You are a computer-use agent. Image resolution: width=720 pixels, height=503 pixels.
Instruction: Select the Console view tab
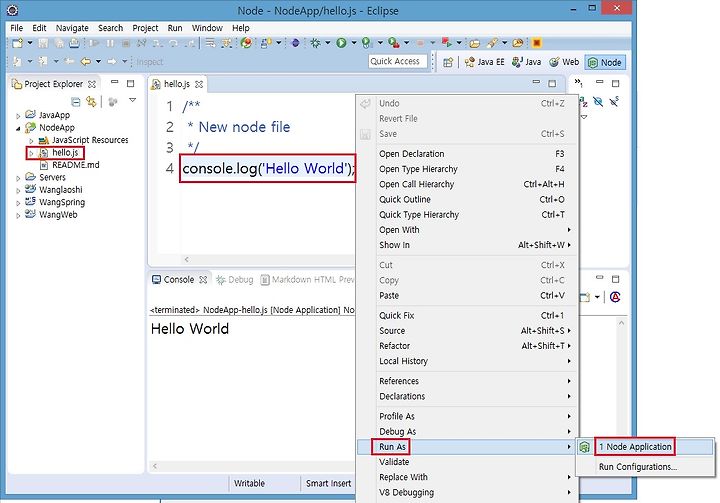[179, 280]
